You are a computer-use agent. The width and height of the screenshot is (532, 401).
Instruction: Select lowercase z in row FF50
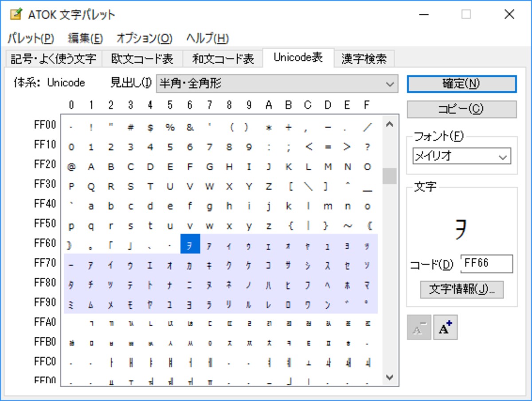pyautogui.click(x=269, y=226)
